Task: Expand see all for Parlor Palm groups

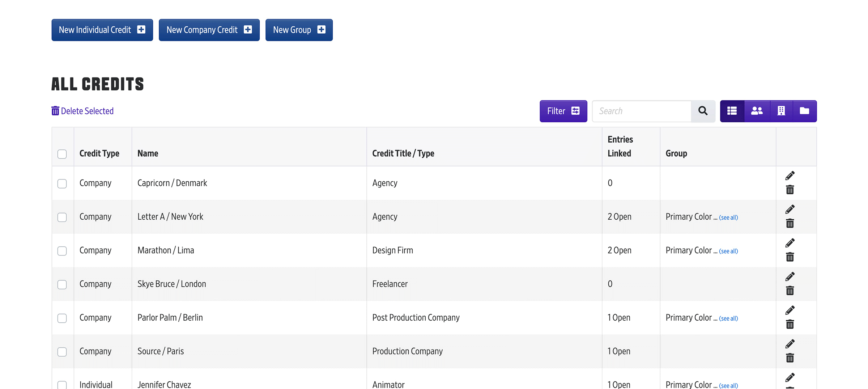Action: [728, 318]
